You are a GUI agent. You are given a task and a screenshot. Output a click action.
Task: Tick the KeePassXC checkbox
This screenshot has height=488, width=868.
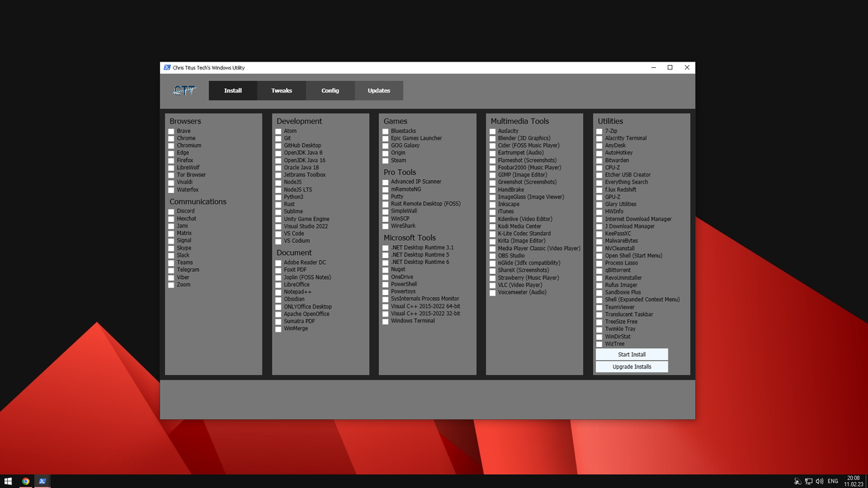pyautogui.click(x=600, y=234)
